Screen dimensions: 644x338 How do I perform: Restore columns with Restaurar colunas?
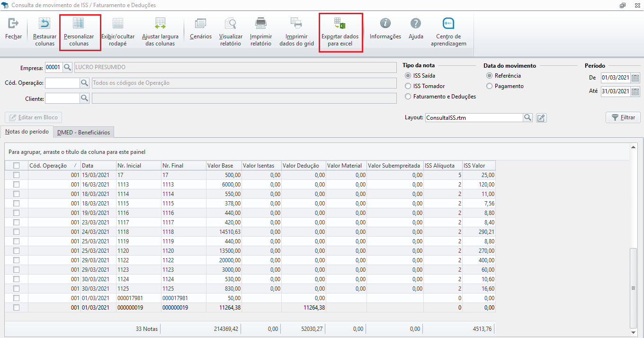click(x=45, y=23)
